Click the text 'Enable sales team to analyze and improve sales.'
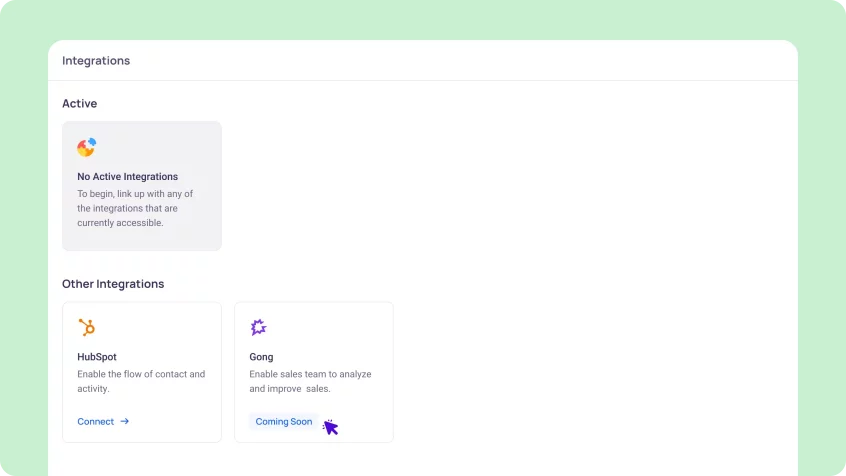This screenshot has width=846, height=476. [310, 381]
